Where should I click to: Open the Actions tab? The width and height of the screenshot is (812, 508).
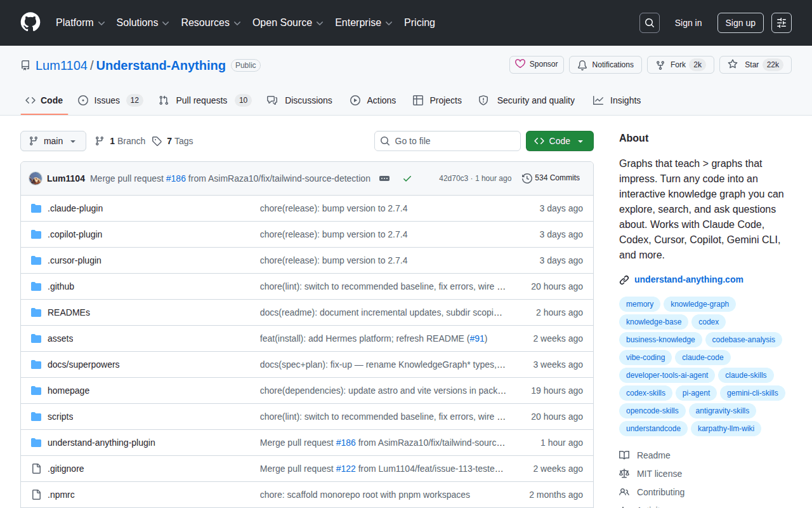(373, 100)
